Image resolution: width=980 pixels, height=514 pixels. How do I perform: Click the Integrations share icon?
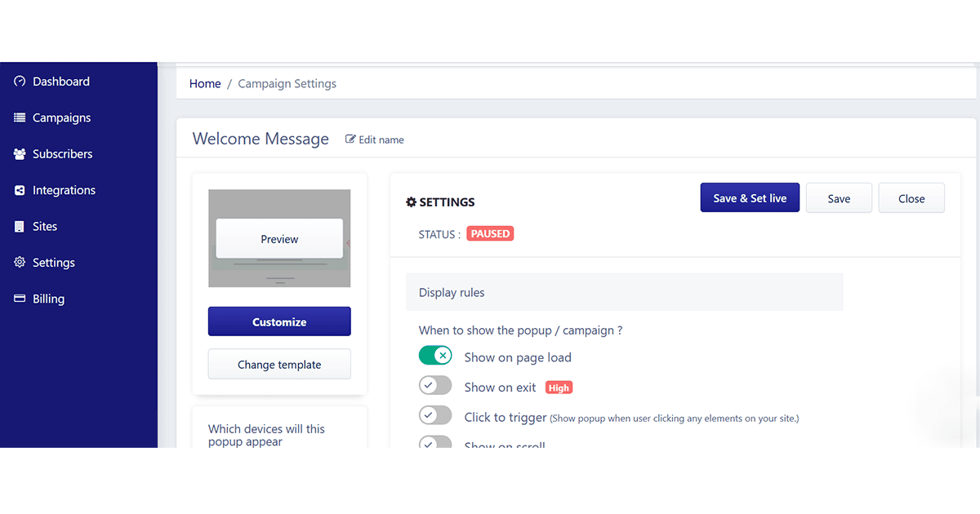(20, 190)
